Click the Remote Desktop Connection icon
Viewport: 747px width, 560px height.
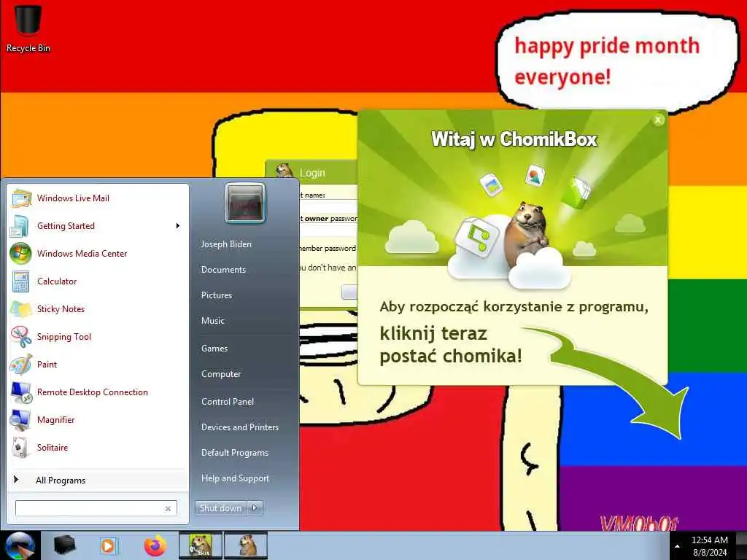click(21, 392)
